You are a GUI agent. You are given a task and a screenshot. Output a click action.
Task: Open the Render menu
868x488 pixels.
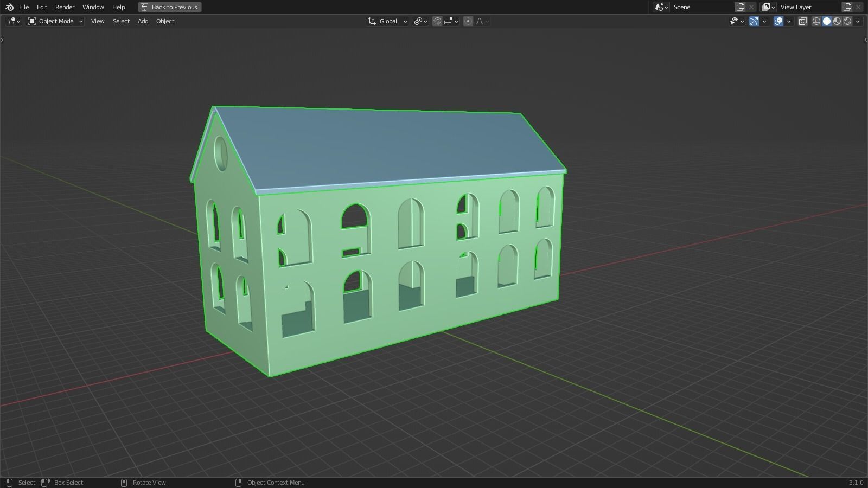pyautogui.click(x=65, y=7)
